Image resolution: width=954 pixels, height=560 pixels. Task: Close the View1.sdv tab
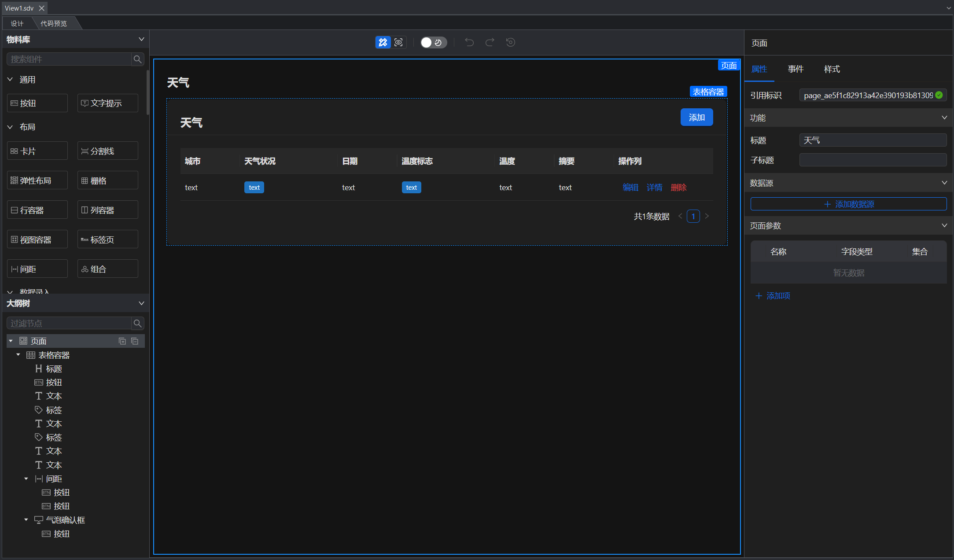tap(42, 8)
